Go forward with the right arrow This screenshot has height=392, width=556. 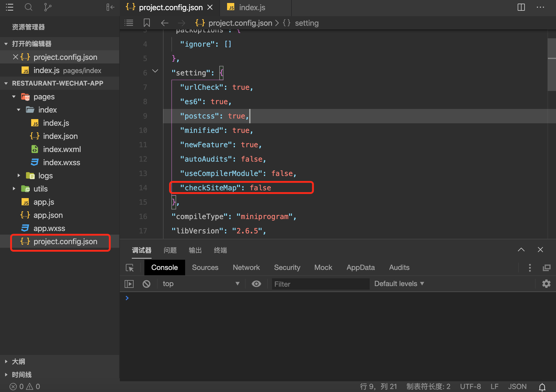[181, 23]
